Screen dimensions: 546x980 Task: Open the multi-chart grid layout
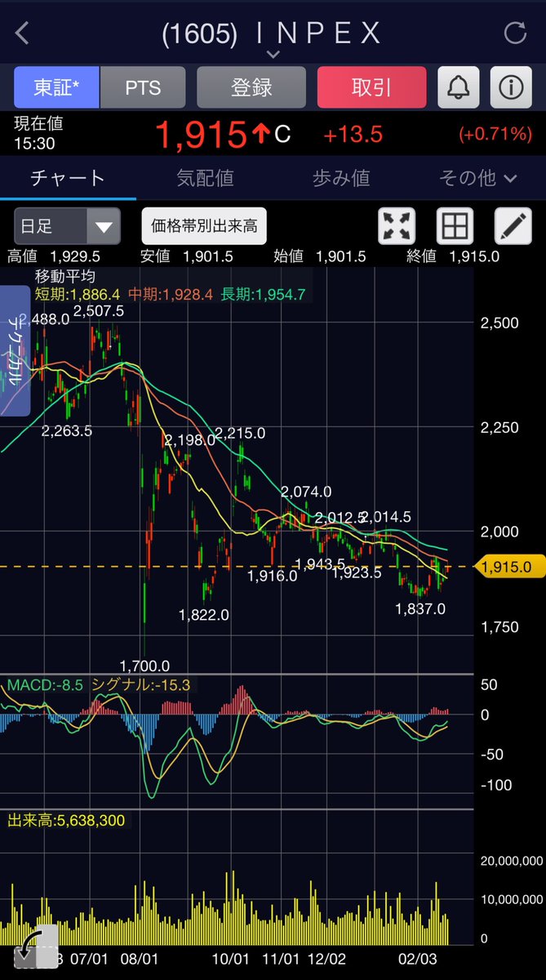[455, 226]
